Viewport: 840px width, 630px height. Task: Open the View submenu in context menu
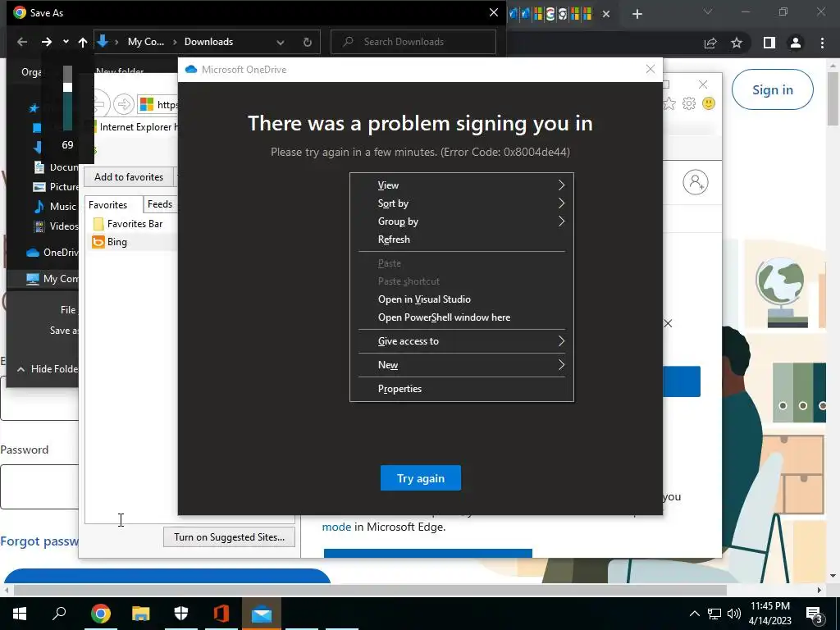462,185
